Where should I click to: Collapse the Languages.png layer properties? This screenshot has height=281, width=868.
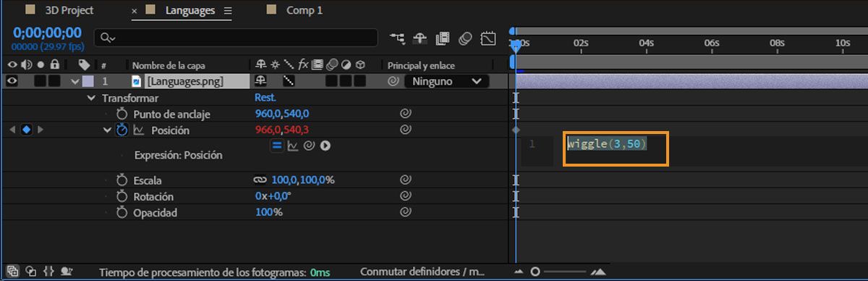75,81
